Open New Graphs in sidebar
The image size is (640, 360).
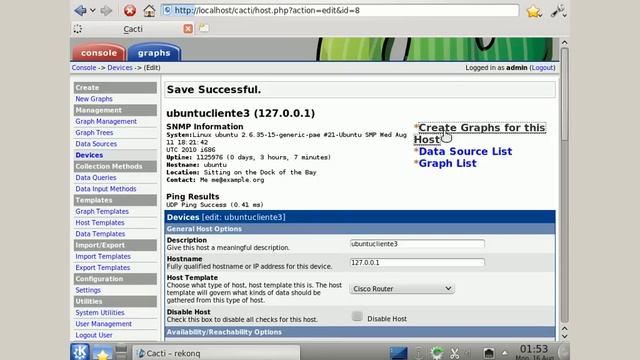(x=94, y=99)
